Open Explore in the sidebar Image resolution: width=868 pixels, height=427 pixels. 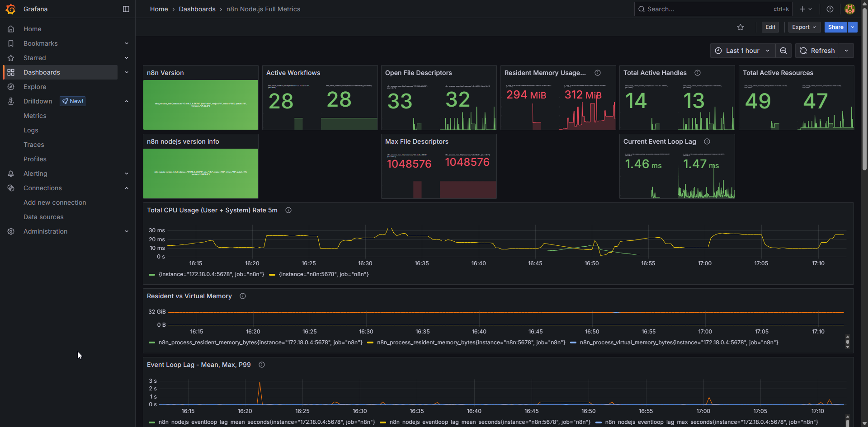coord(35,87)
